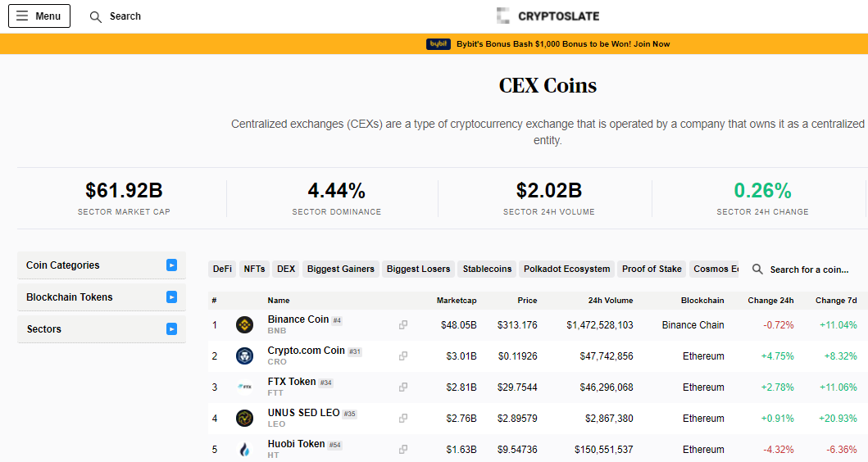
Task: Expand the Sectors panel arrow
Action: tap(171, 329)
